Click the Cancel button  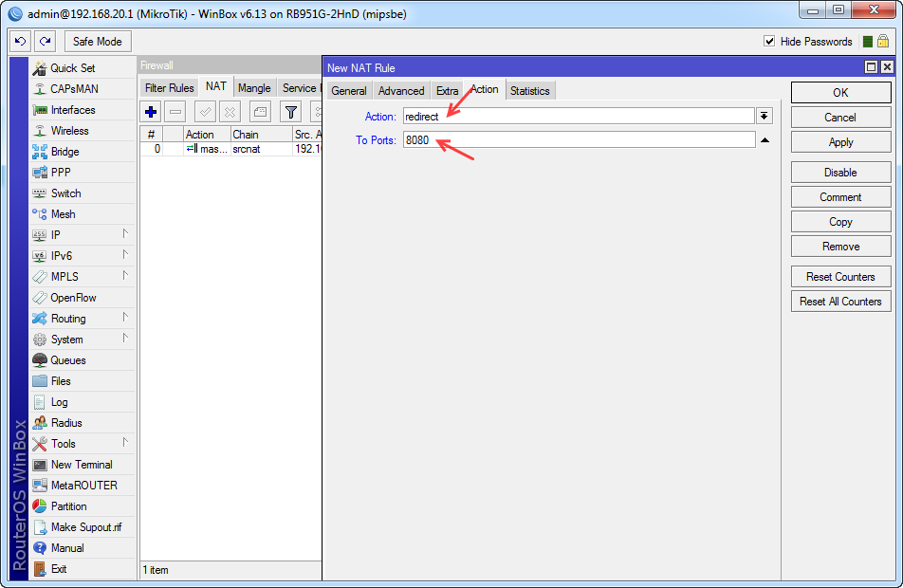click(840, 118)
